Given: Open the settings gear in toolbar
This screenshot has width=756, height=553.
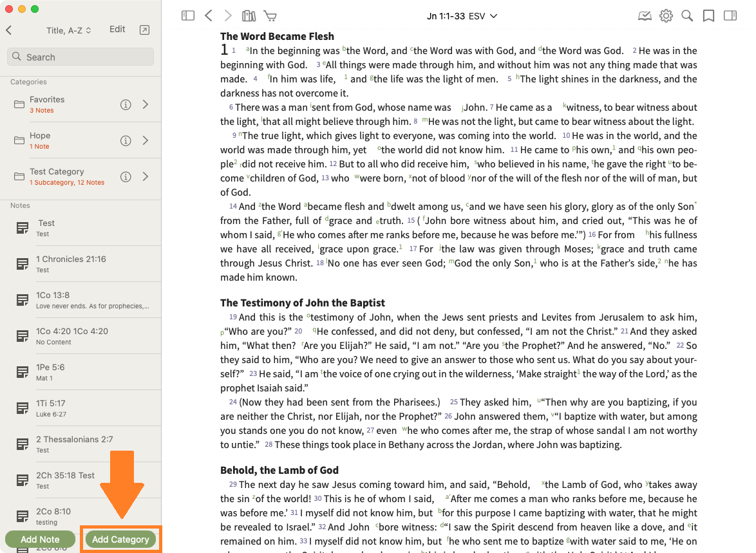Looking at the screenshot, I should pos(666,16).
